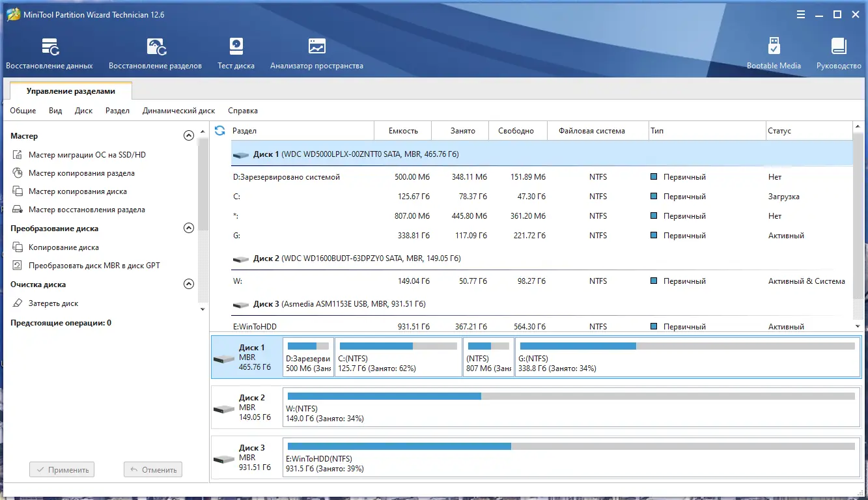Select the G:(NTFS) partition usage bar

click(687, 346)
